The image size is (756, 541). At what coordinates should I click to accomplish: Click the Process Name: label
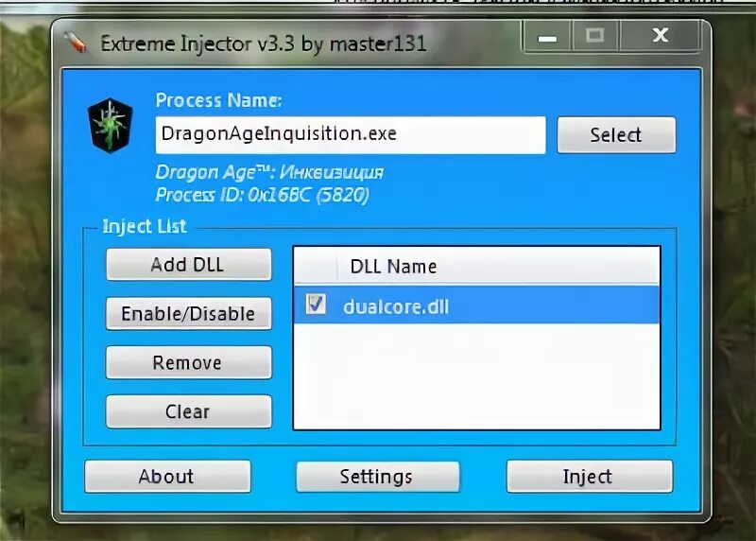(218, 100)
